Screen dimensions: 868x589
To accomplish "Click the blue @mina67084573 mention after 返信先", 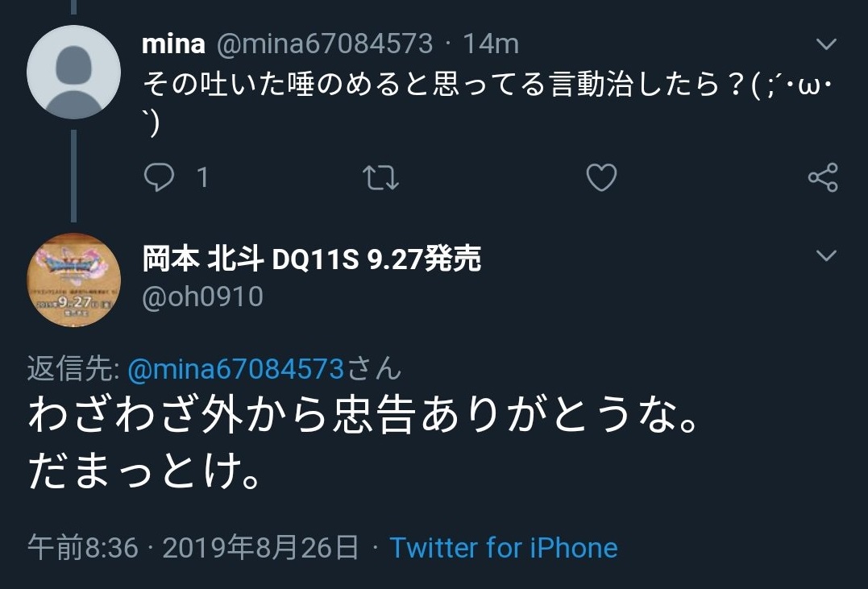I will (x=235, y=369).
